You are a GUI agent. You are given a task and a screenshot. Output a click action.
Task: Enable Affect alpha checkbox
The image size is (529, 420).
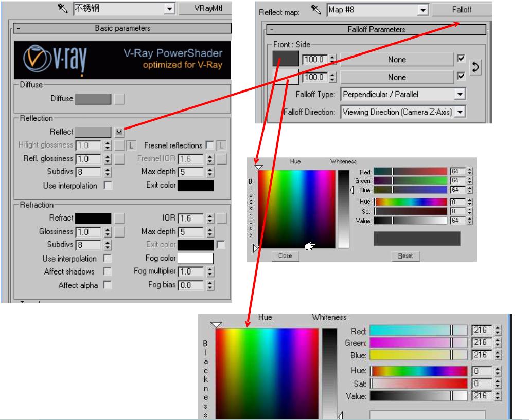pos(107,285)
